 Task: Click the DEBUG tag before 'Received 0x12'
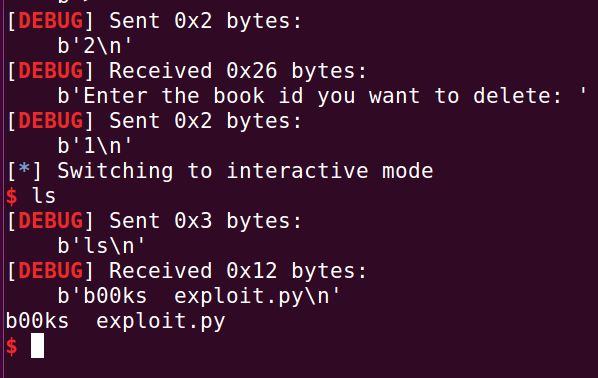tap(50, 271)
